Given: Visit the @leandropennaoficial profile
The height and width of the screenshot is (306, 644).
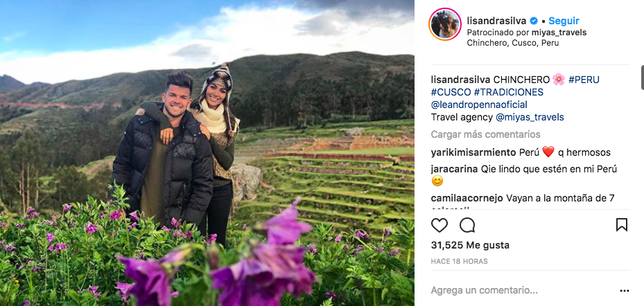Looking at the screenshot, I should tap(479, 105).
